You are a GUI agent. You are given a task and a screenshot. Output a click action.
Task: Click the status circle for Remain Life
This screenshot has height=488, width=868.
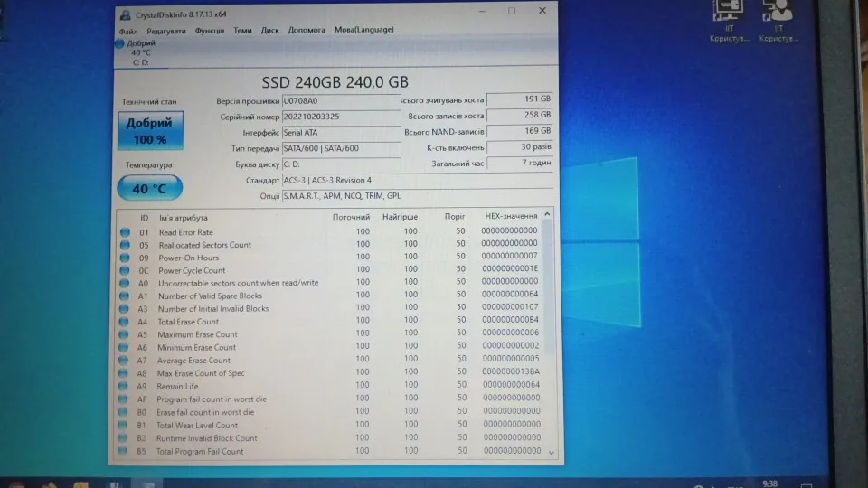[x=123, y=386]
